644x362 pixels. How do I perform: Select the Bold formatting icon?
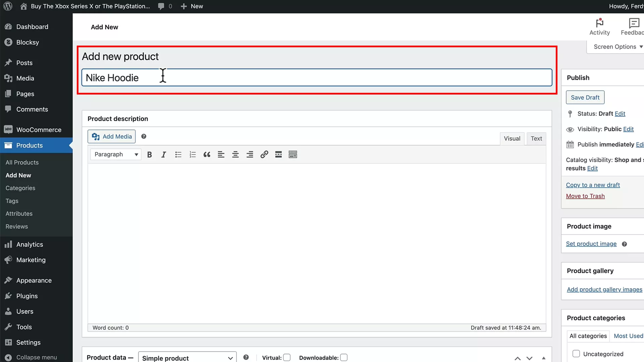click(149, 154)
